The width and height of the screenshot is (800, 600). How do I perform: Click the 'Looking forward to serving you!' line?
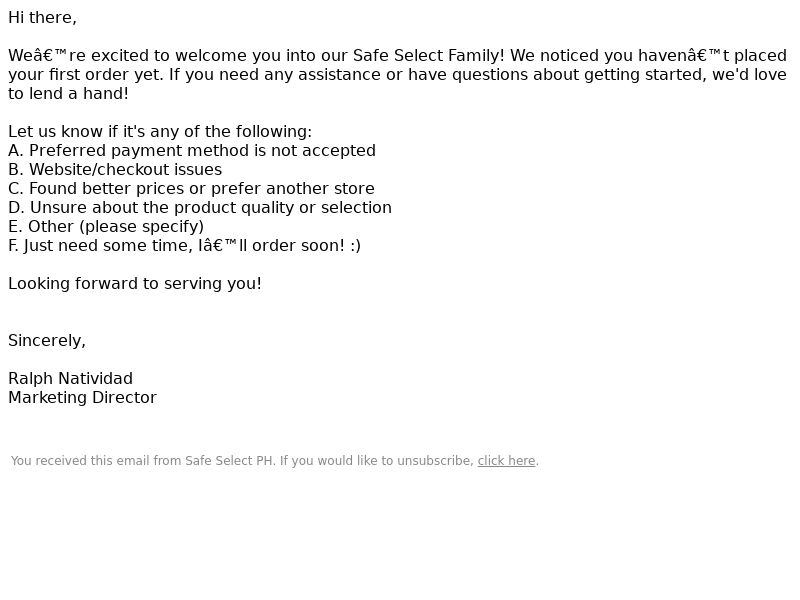point(135,284)
